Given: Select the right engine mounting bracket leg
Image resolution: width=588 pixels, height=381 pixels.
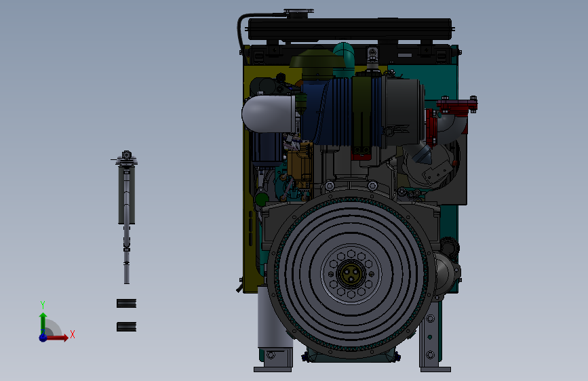Looking at the screenshot, I should click(x=432, y=336).
